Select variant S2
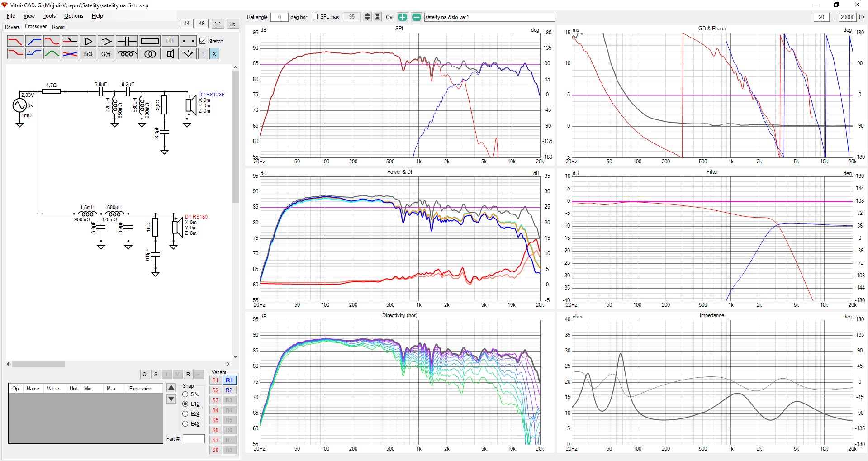868x461 pixels. click(215, 390)
